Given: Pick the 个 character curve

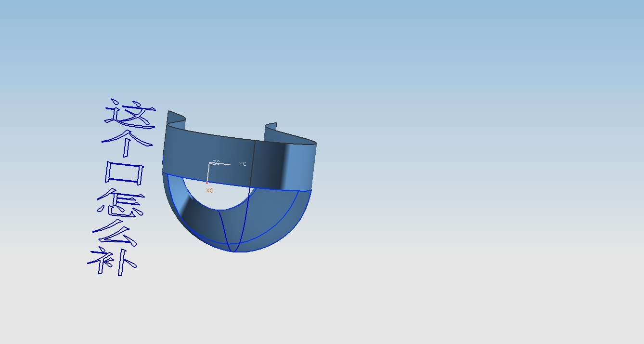Looking at the screenshot, I should [x=127, y=143].
